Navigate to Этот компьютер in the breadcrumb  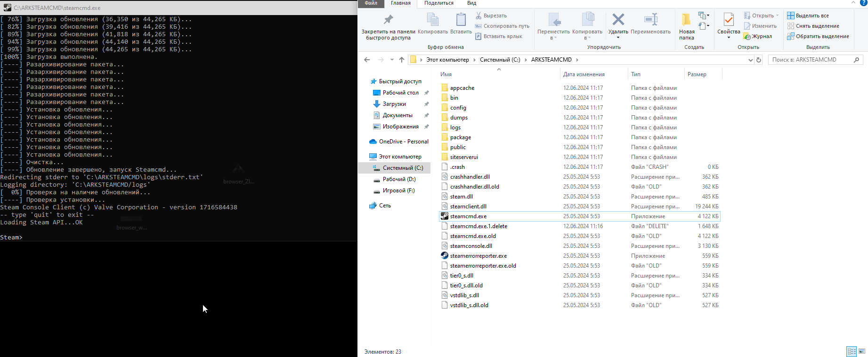click(447, 60)
